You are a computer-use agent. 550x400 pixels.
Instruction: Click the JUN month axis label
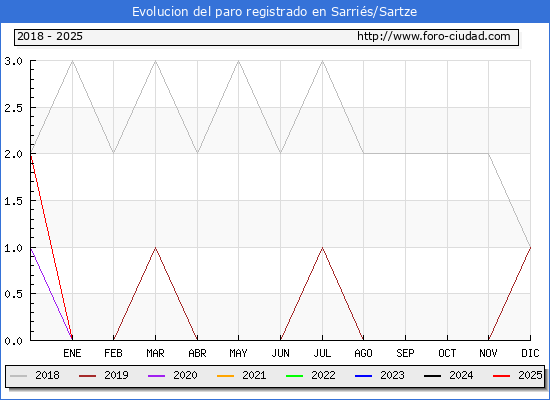(x=281, y=353)
